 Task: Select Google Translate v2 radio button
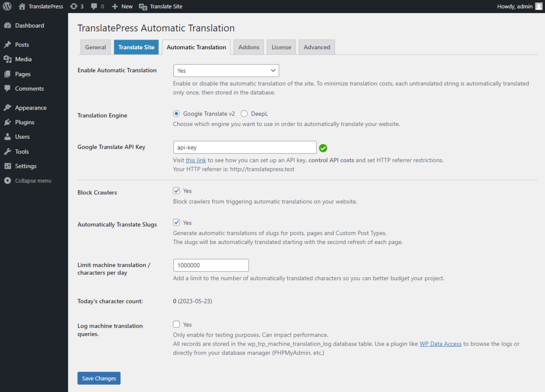tap(176, 114)
